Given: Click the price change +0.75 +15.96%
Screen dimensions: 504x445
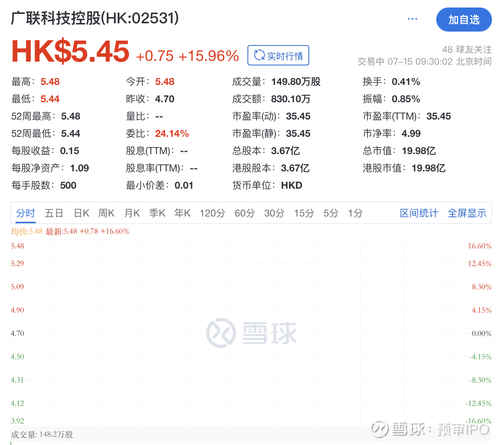Looking at the screenshot, I should (187, 56).
